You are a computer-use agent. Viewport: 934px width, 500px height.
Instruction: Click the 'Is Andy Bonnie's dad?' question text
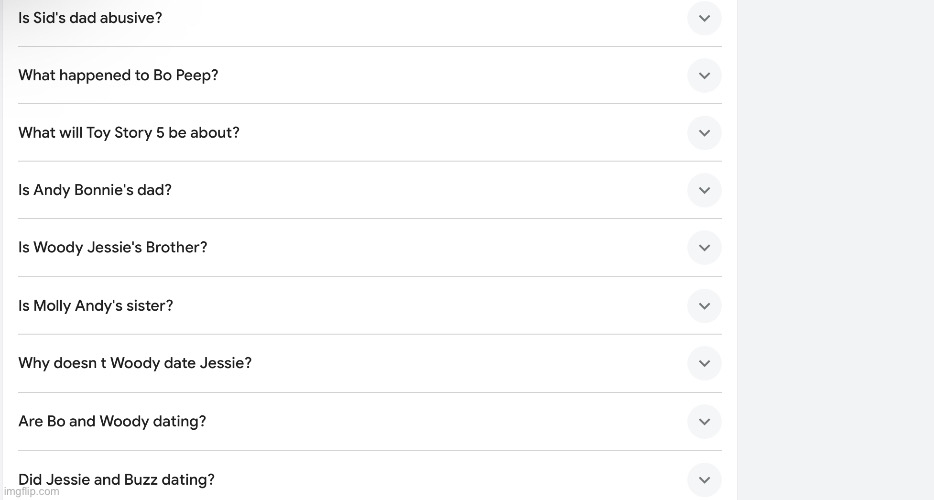click(95, 190)
